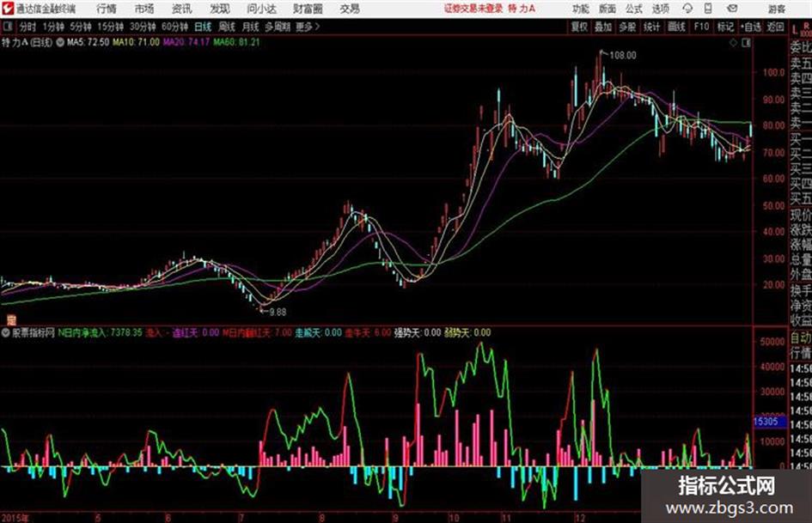Click the diamond icon at chart top-right
Viewport: 812px width, 523px height.
(733, 43)
